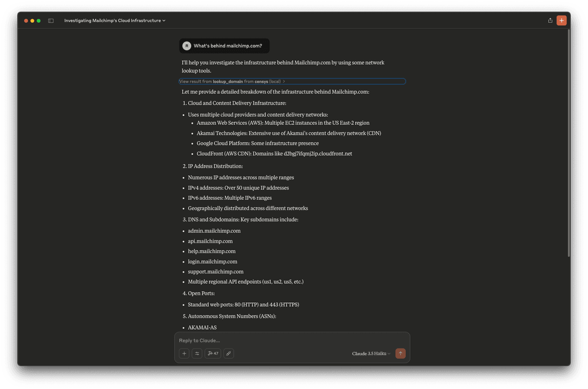The width and height of the screenshot is (588, 389).
Task: Click the "CloudFront (AWS CDN)" bullet
Action: coord(274,154)
